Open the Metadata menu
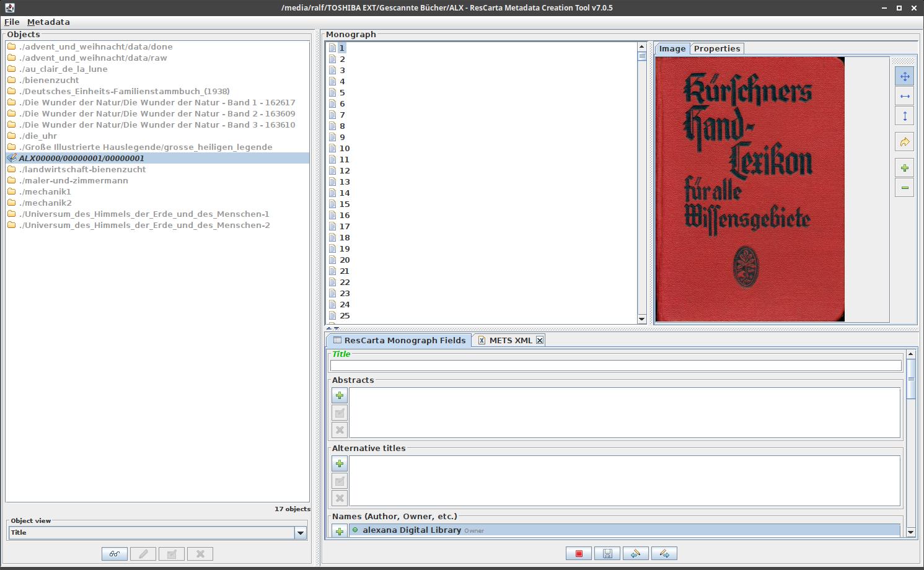The width and height of the screenshot is (924, 570). 48,22
